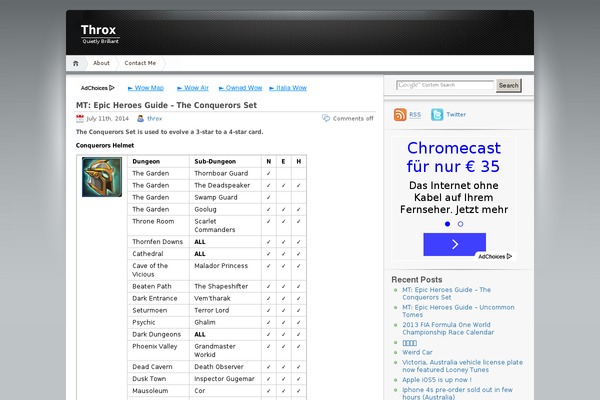Click the Inspector Gugemar cell

click(224, 379)
